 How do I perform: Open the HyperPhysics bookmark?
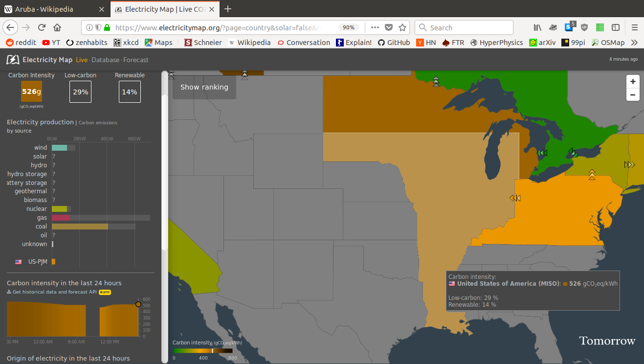pos(497,43)
